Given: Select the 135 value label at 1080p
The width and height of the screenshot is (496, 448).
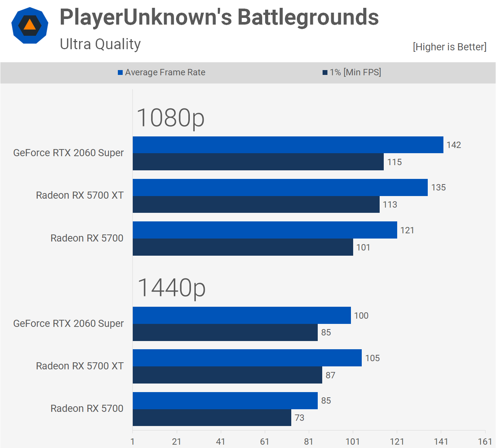Looking at the screenshot, I should (439, 187).
